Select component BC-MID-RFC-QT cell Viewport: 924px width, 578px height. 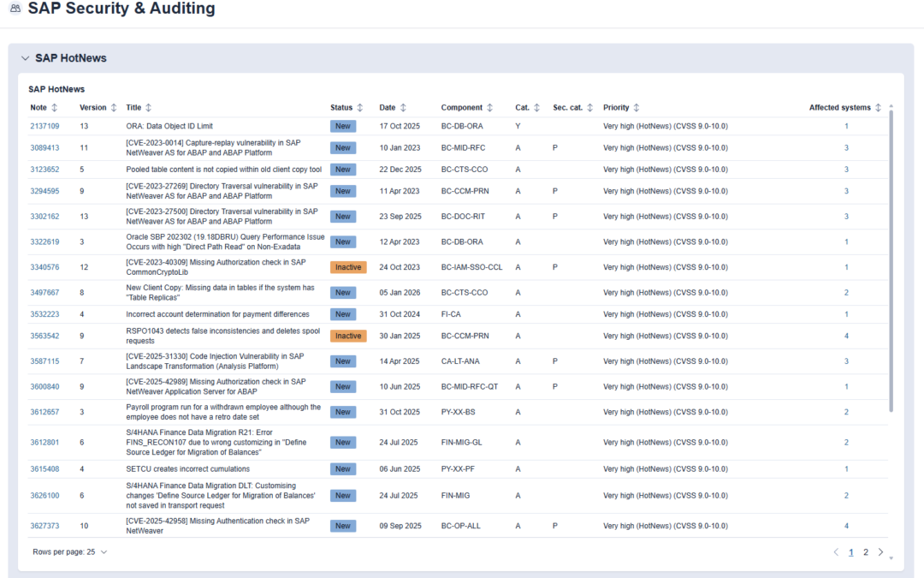pyautogui.click(x=470, y=387)
